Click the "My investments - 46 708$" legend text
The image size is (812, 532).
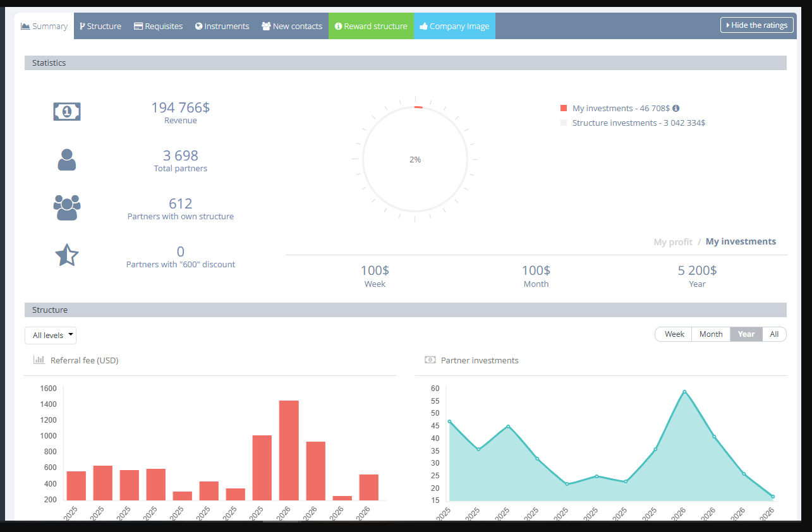tap(621, 108)
